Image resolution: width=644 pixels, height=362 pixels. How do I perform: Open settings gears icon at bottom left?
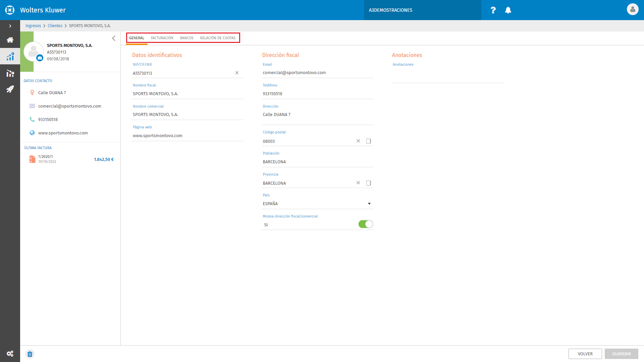(10, 354)
